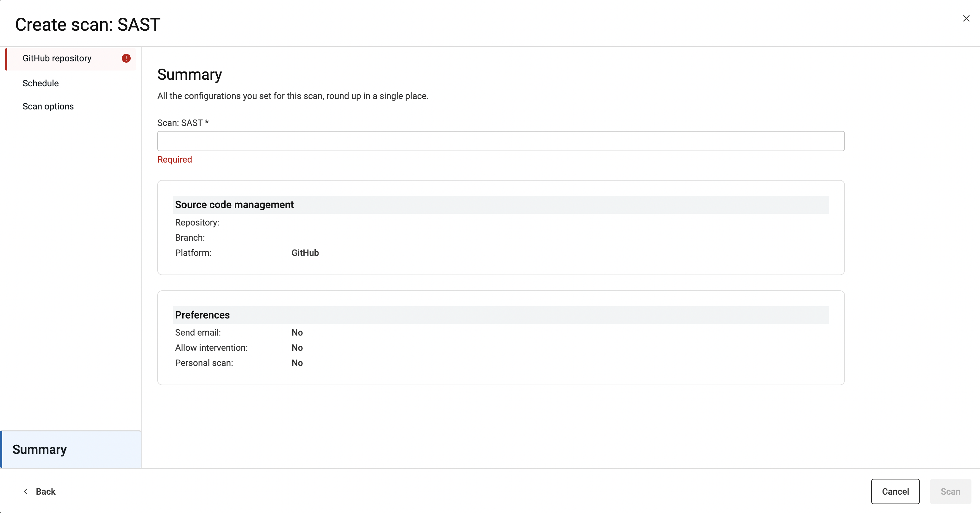Screen dimensions: 980x513
Task: Click the GitHub platform value
Action: (x=305, y=253)
